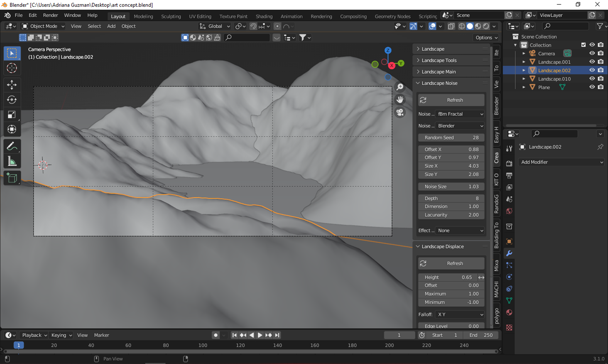
Task: Click Refresh in Landscape Noise panel
Action: pos(451,100)
